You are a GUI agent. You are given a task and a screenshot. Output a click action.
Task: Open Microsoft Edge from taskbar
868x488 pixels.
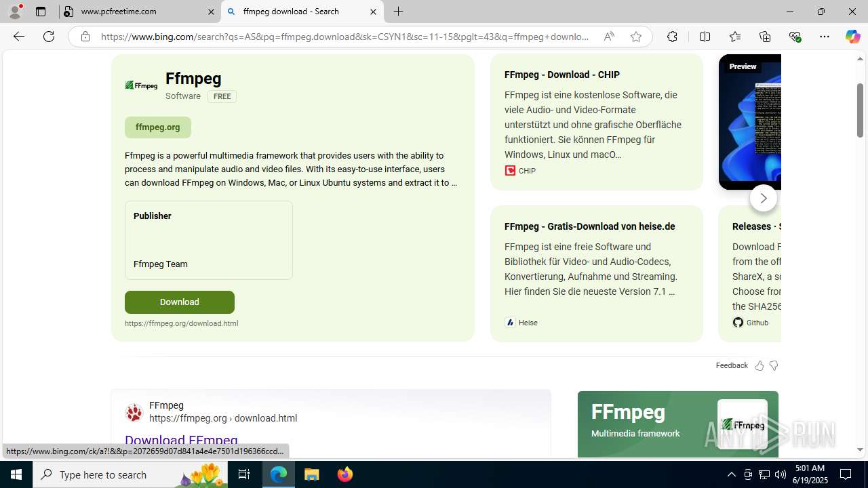tap(279, 474)
